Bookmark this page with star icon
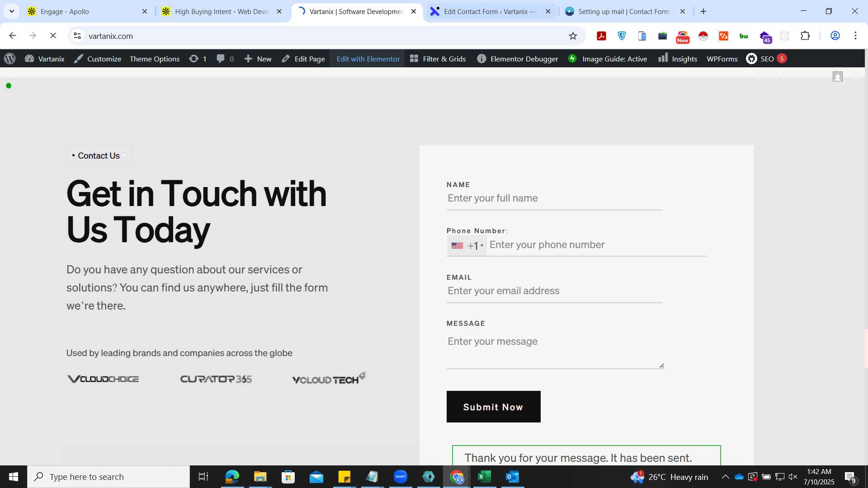868x488 pixels. point(573,36)
